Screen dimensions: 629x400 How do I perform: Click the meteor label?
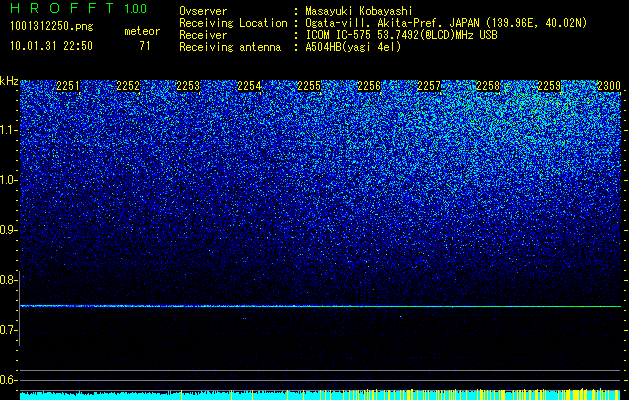[142, 31]
